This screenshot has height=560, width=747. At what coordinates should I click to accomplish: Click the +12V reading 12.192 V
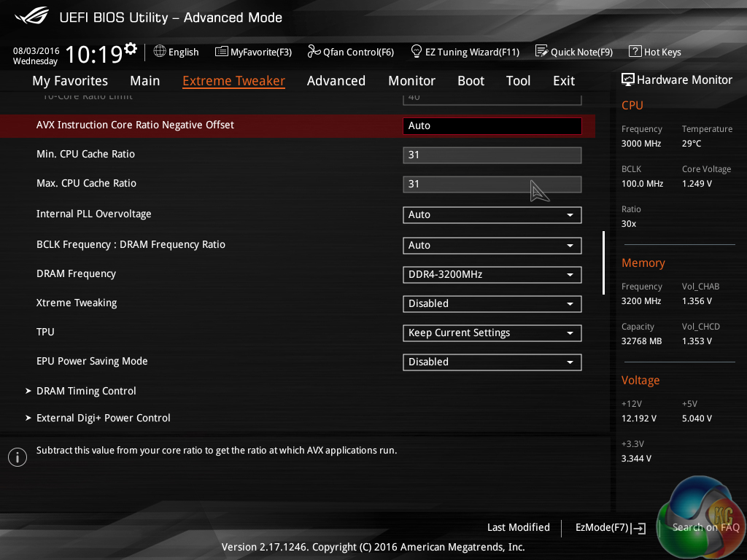(x=639, y=418)
